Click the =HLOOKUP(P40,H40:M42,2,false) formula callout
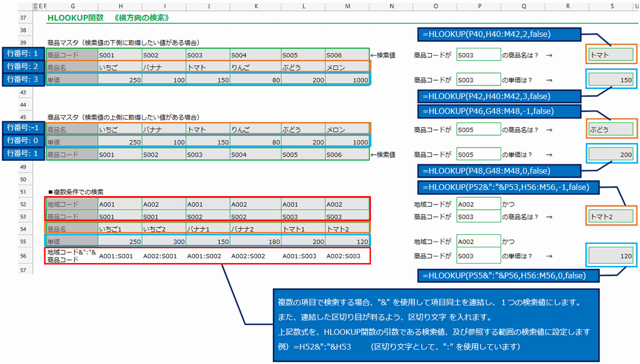The height and width of the screenshot is (364, 640). click(501, 34)
